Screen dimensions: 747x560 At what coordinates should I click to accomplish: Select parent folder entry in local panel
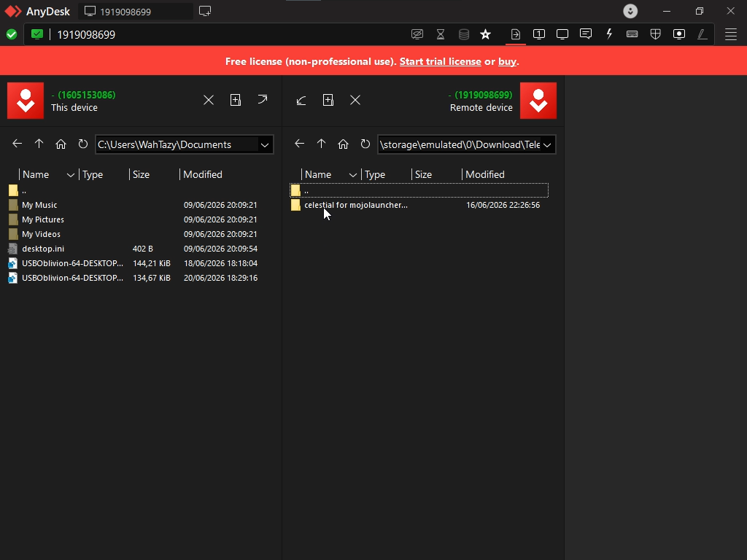(x=133, y=190)
